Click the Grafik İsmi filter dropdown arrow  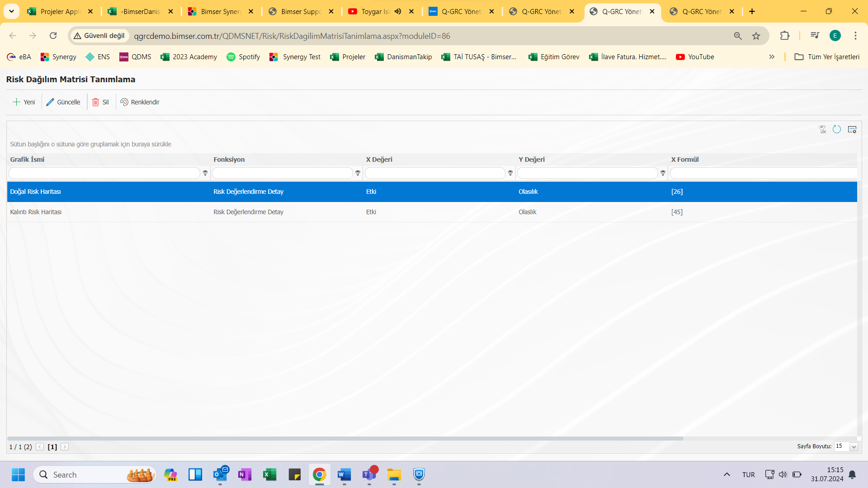205,174
